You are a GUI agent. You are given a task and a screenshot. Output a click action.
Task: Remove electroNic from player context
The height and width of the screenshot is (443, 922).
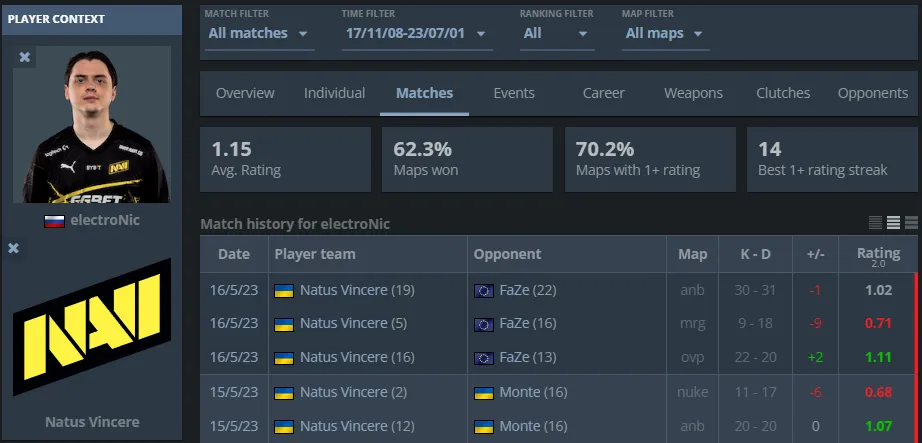tap(25, 57)
